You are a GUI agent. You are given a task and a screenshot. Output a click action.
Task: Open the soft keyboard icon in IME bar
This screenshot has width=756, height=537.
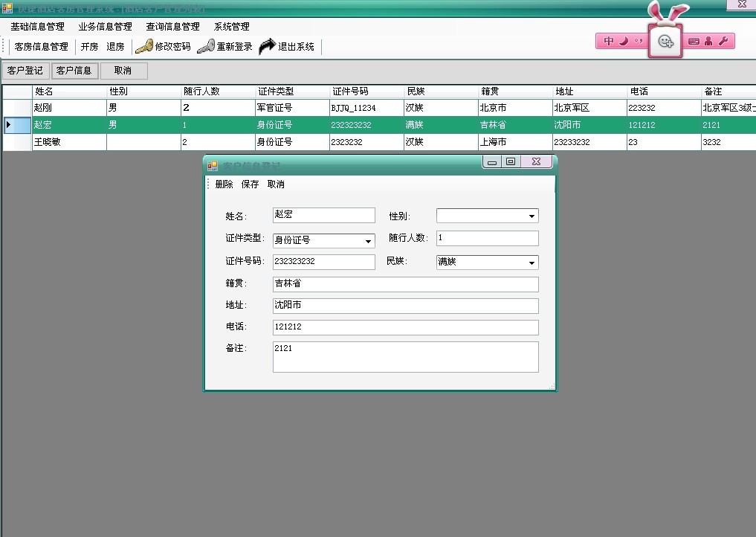[694, 42]
